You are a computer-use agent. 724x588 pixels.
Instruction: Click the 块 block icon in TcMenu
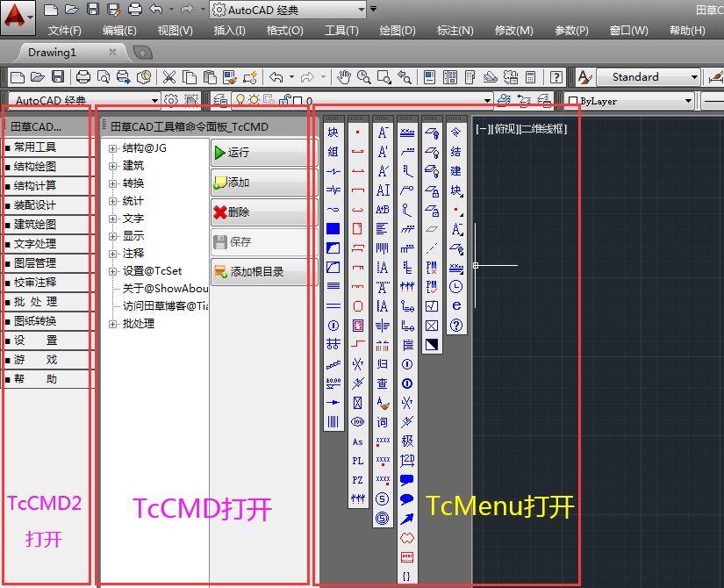coord(333,133)
